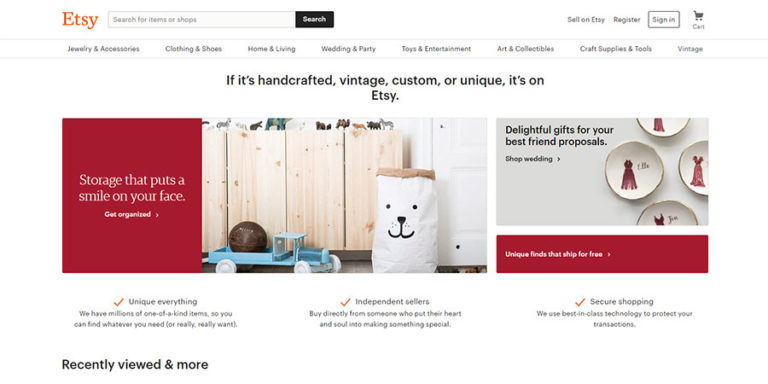The image size is (768, 384).
Task: Open the Register link
Action: pos(626,20)
